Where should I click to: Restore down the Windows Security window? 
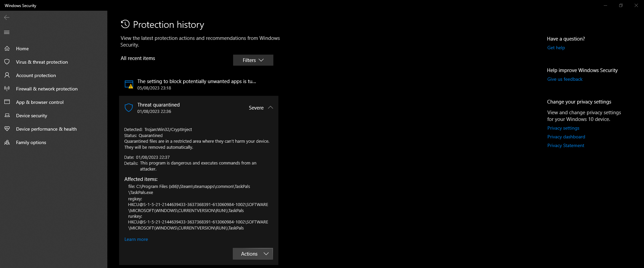(621, 5)
